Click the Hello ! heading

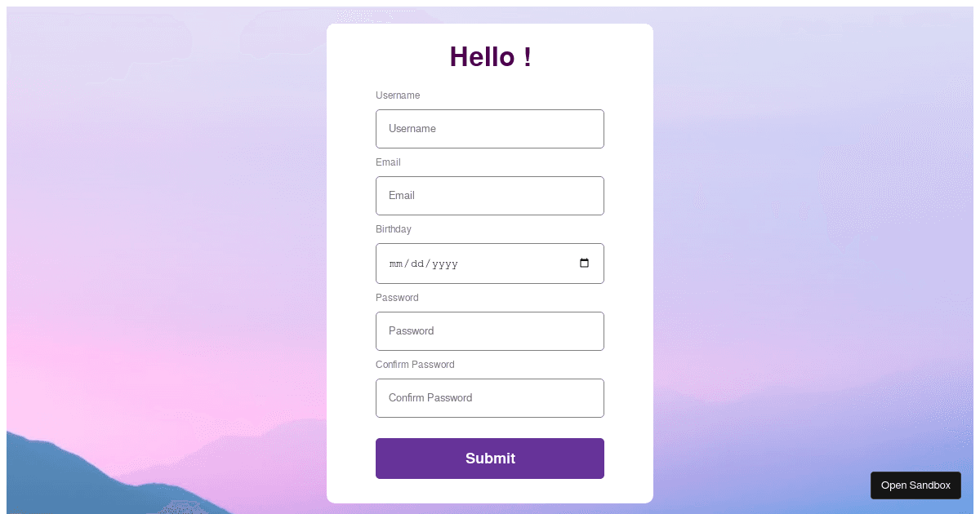click(490, 56)
